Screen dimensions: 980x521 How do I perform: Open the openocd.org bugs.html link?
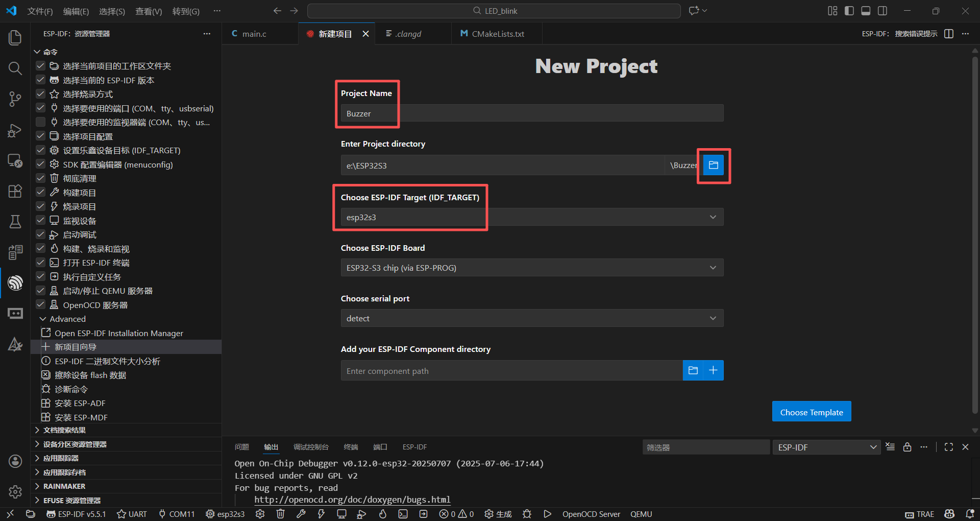352,500
